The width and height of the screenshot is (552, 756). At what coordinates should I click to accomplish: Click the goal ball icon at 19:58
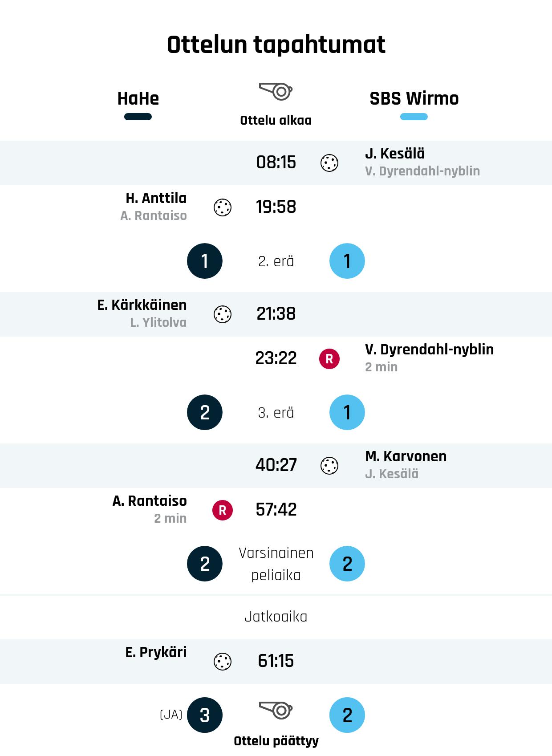tap(223, 207)
